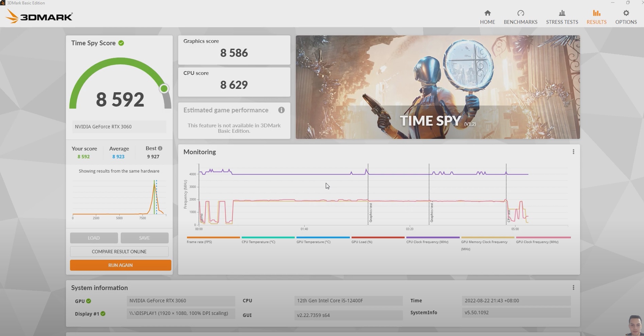This screenshot has width=644, height=336.
Task: Toggle the GPU Memory Clock Frequency legend series
Action: (488, 244)
